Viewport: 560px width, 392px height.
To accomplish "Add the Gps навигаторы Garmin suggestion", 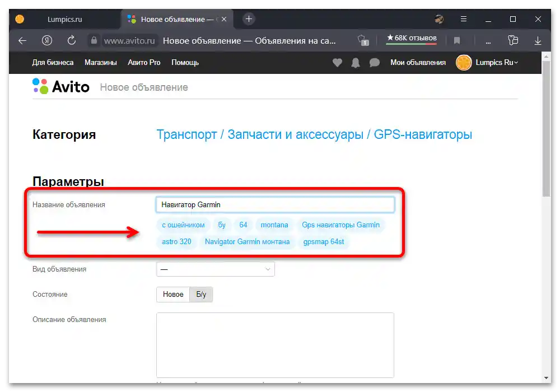I will point(340,225).
